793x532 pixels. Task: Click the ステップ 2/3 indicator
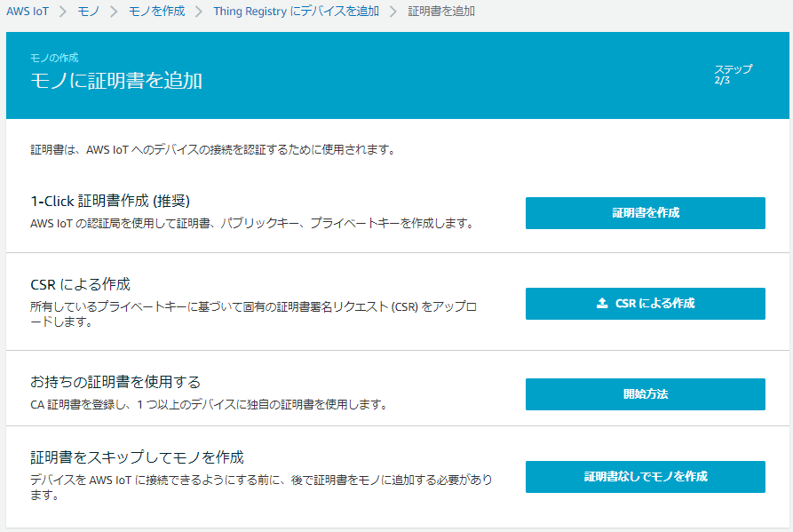click(734, 75)
